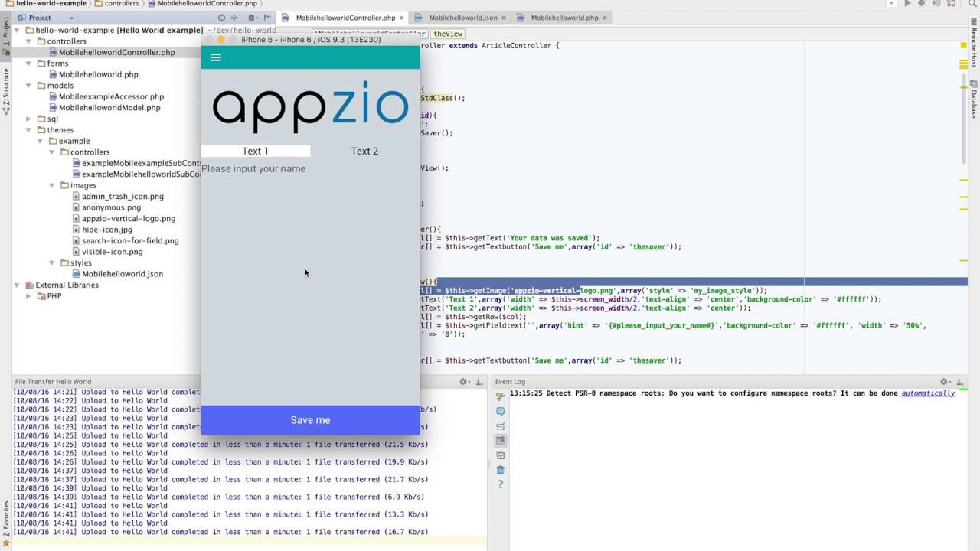Select MobileexampleAccessor.php in the project tree
Viewport: 980px width, 551px height.
coord(111,96)
